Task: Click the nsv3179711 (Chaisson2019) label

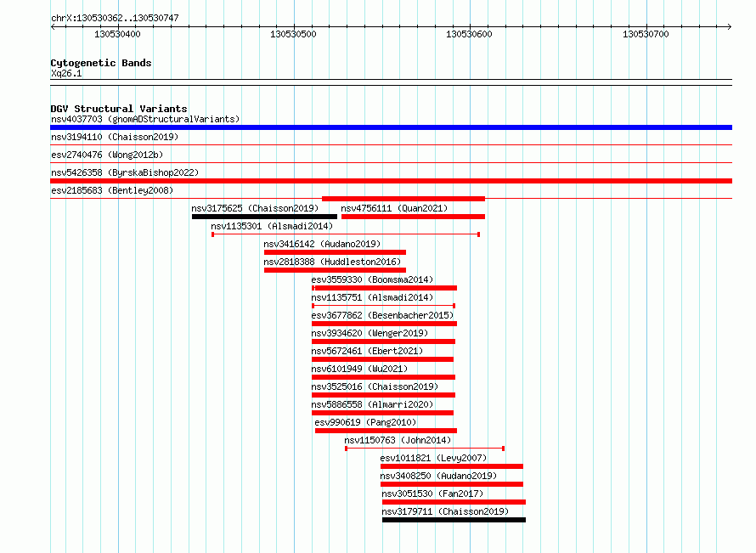Action: [x=445, y=511]
